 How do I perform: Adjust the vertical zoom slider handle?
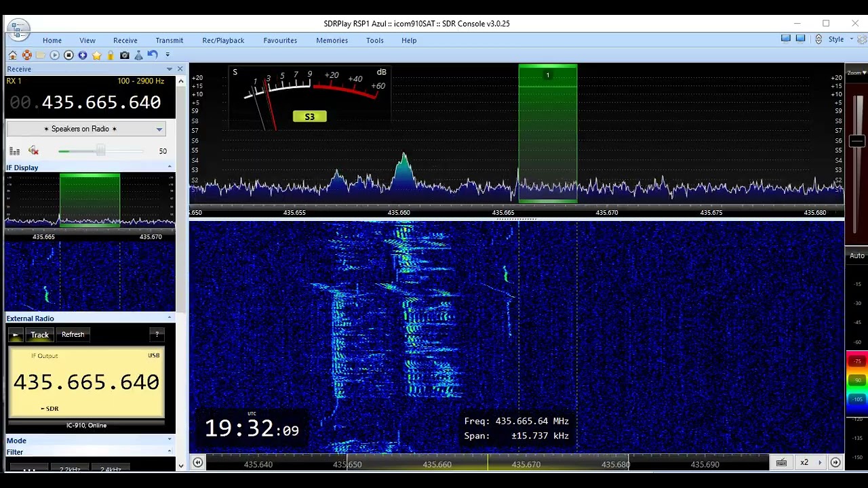coord(856,142)
